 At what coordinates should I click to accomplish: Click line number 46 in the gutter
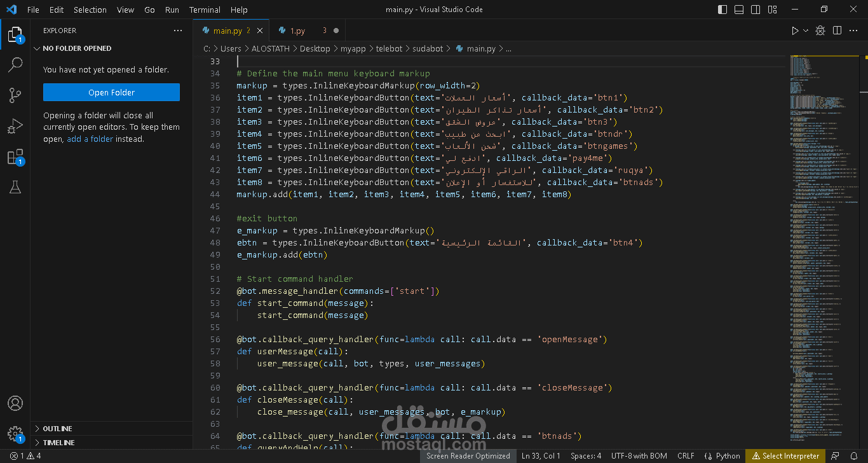point(215,218)
